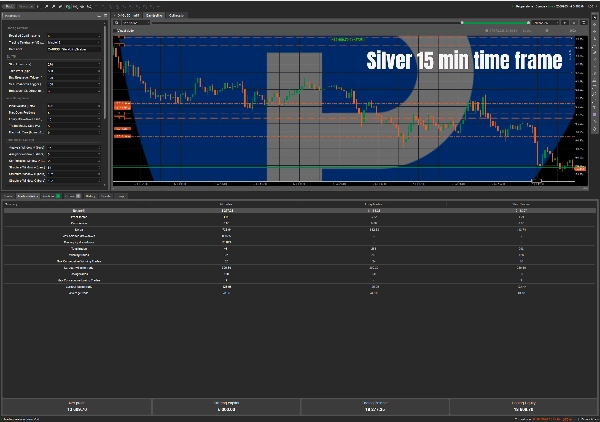
Task: Select the highlighted Net profit statistics row
Action: tap(300, 210)
